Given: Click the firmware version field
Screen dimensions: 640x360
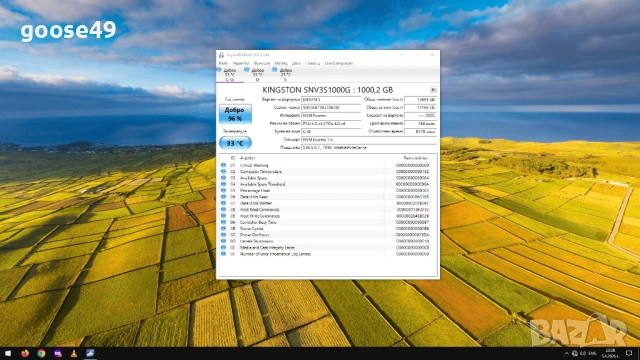Looking at the screenshot, I should tap(331, 100).
